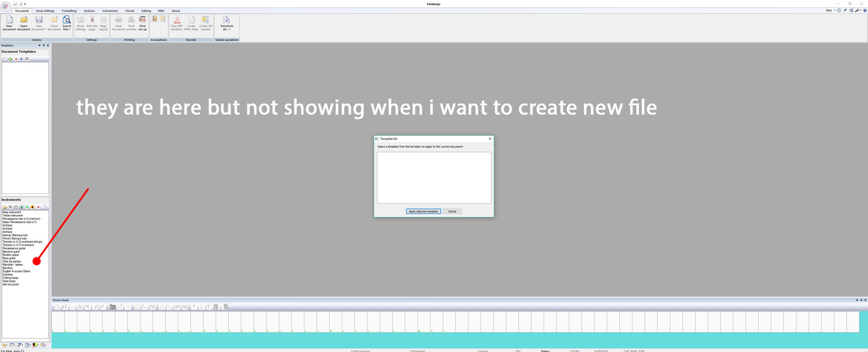This screenshot has height=352, width=868.
Task: Click the red X delete template icon
Action: tap(16, 59)
